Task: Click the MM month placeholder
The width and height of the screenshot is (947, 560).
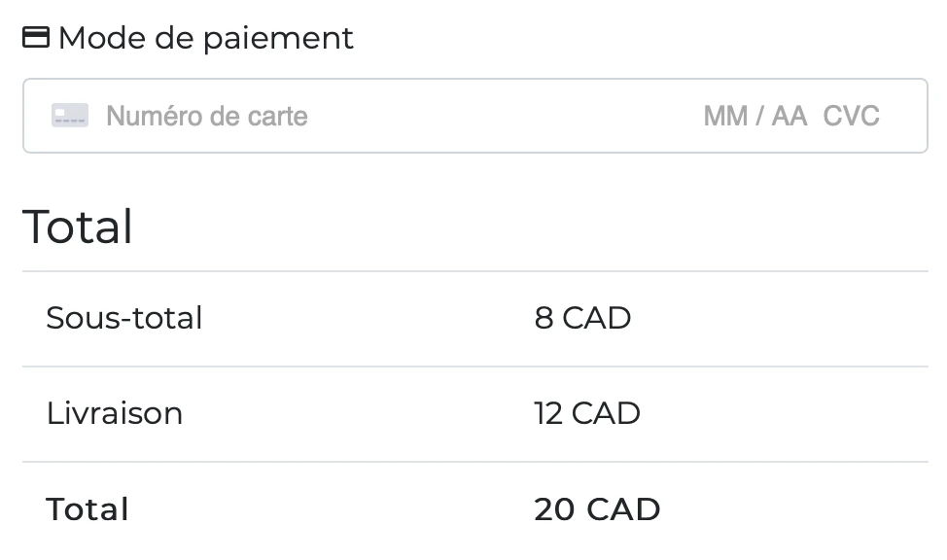Action: pos(725,116)
